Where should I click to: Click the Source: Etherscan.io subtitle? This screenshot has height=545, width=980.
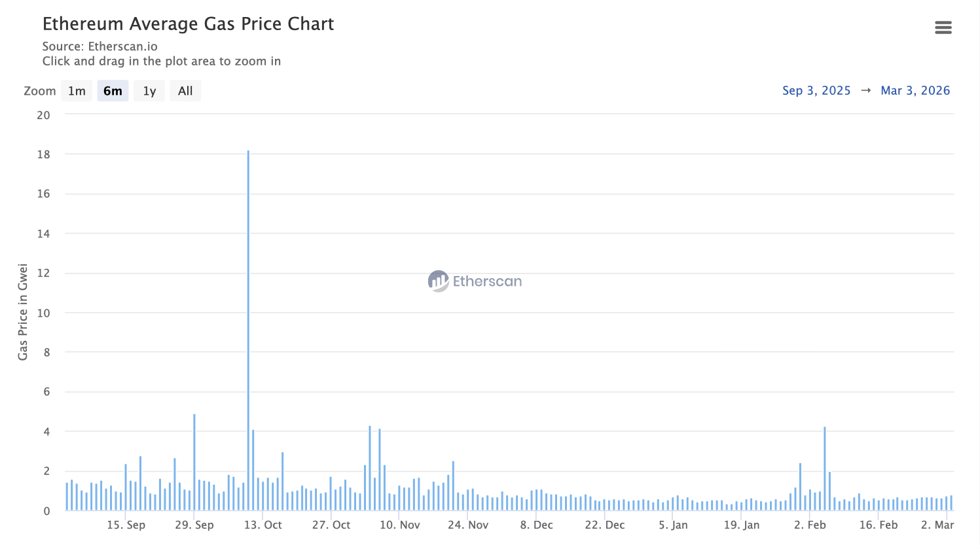100,46
